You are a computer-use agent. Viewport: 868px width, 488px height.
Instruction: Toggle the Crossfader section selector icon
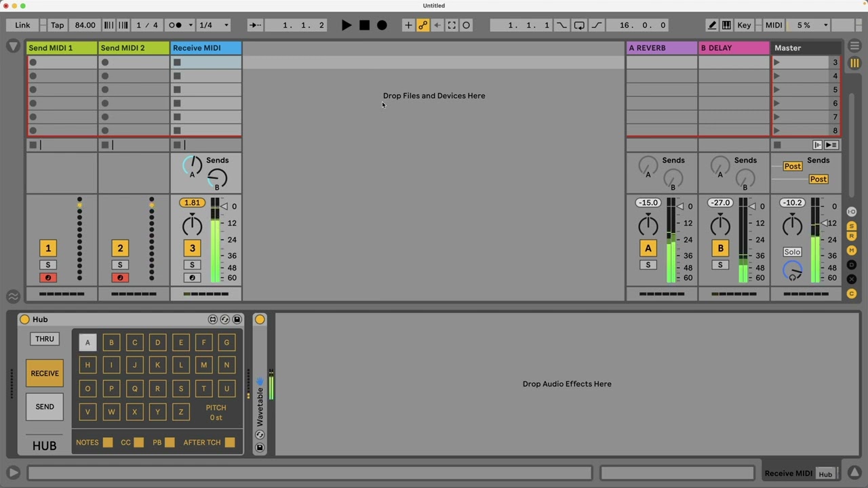pyautogui.click(x=852, y=279)
